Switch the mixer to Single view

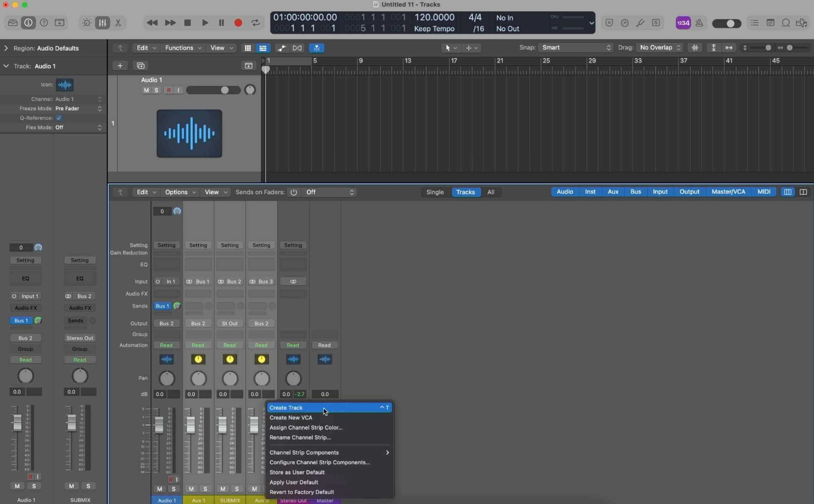pos(435,192)
